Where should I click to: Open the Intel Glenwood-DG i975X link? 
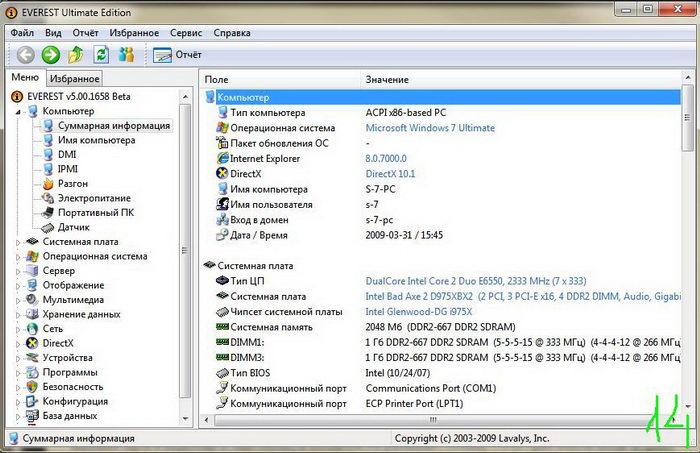pos(418,312)
